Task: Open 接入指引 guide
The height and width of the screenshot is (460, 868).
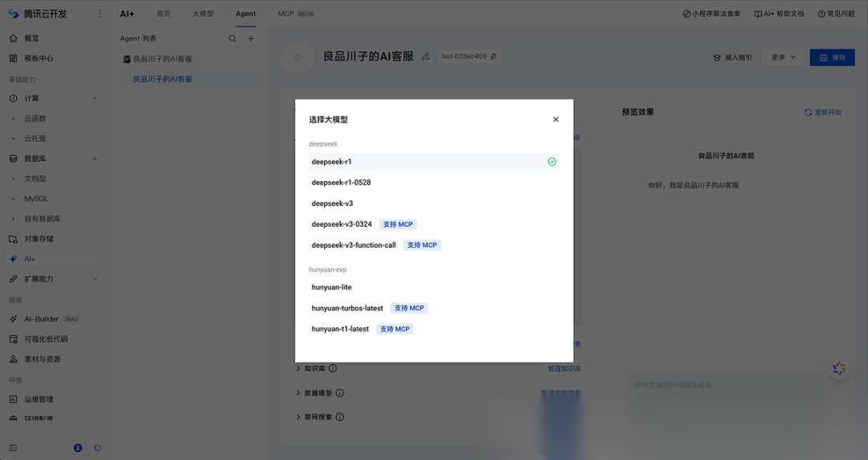Action: 732,58
